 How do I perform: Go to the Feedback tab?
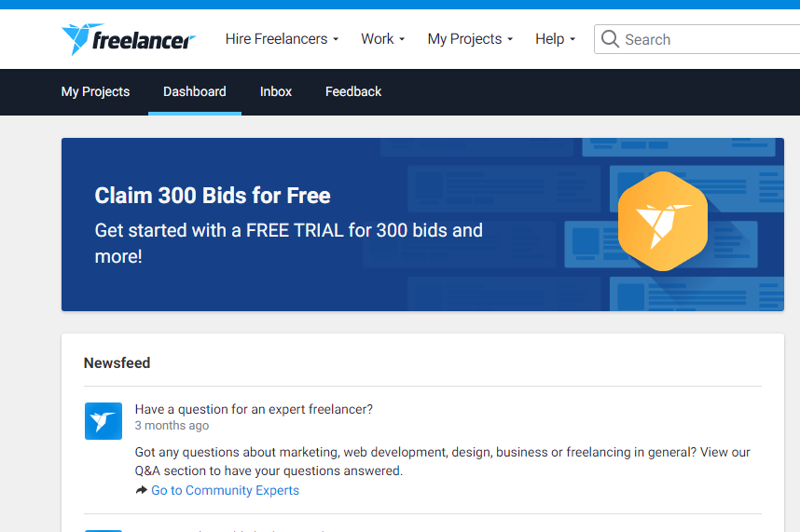tap(353, 91)
